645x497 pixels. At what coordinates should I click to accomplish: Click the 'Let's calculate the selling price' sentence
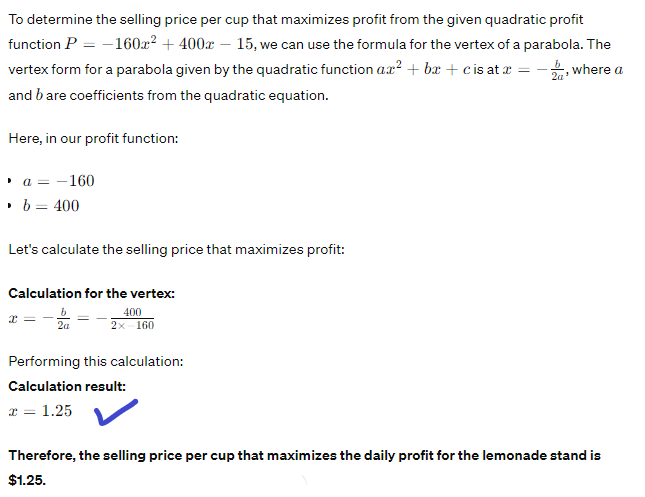[x=176, y=249]
